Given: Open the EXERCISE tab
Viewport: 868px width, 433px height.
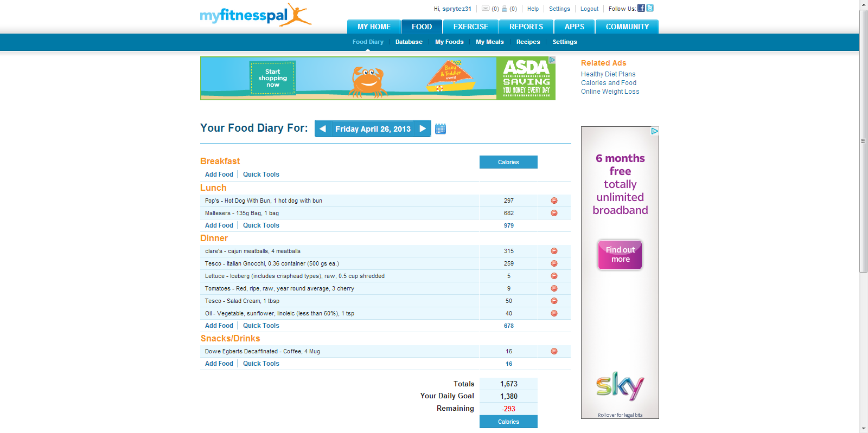Looking at the screenshot, I should point(471,27).
